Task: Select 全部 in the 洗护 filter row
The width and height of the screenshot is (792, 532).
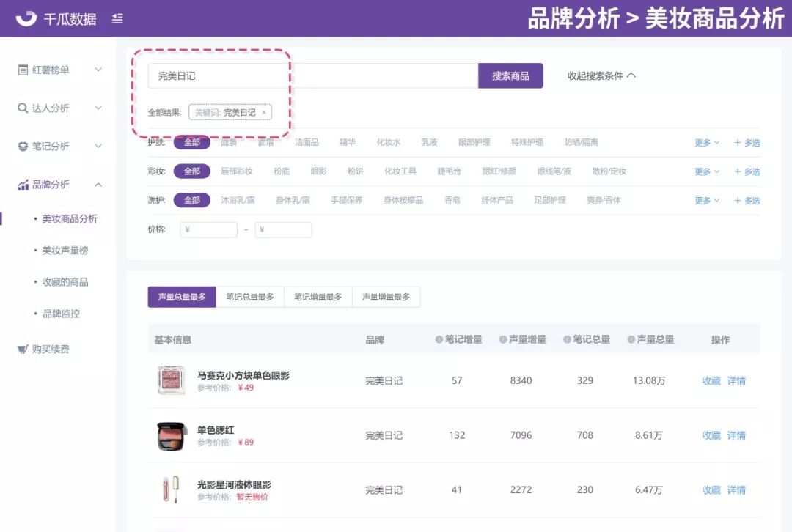Action: pos(192,200)
